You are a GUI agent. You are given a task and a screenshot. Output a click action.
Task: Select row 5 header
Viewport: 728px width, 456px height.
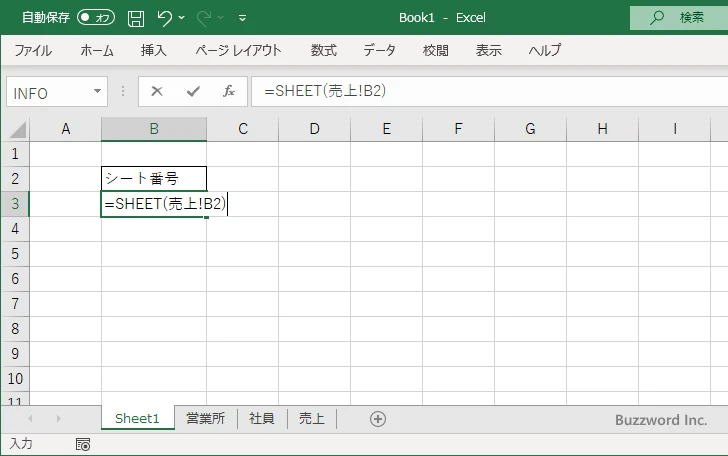pyautogui.click(x=15, y=254)
